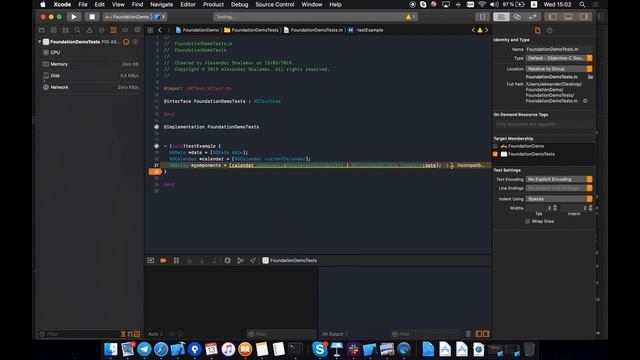Click the Debug Memory Graph icon
The height and width of the screenshot is (360, 640).
pyautogui.click(x=240, y=260)
